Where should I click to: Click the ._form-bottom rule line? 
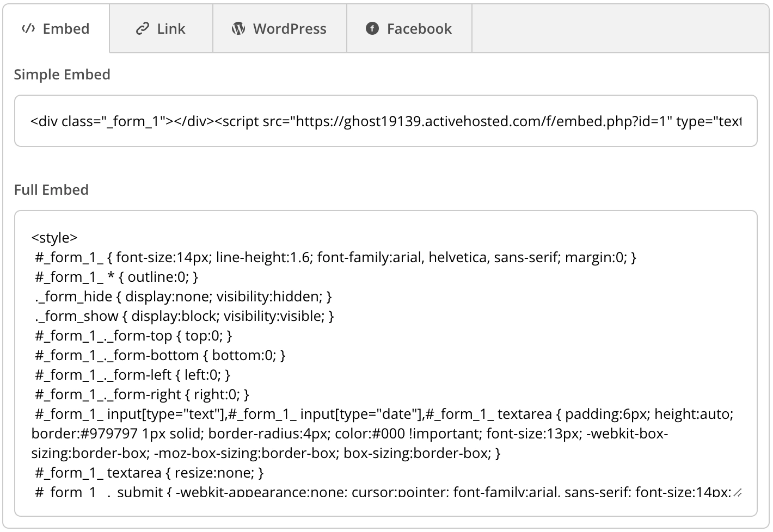pyautogui.click(x=160, y=355)
